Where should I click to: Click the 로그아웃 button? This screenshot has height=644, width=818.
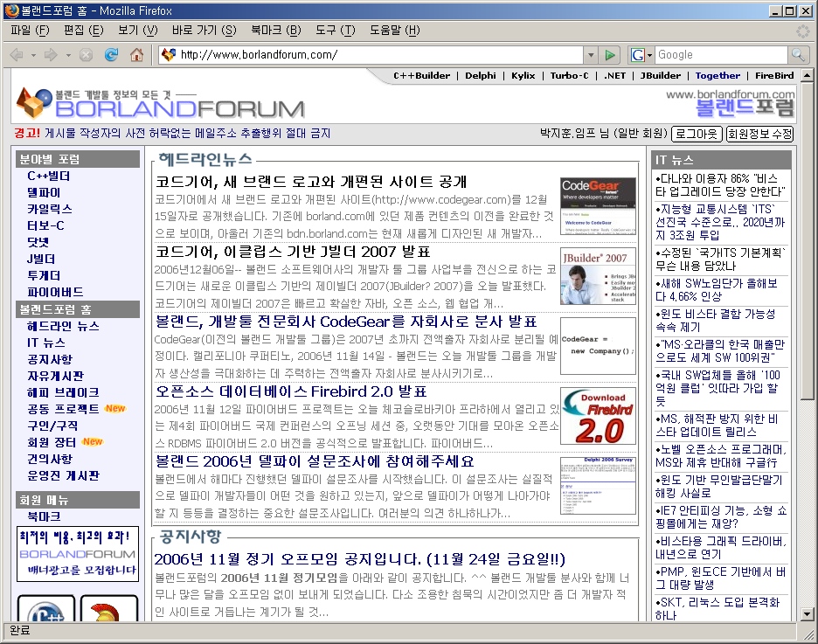click(x=696, y=134)
